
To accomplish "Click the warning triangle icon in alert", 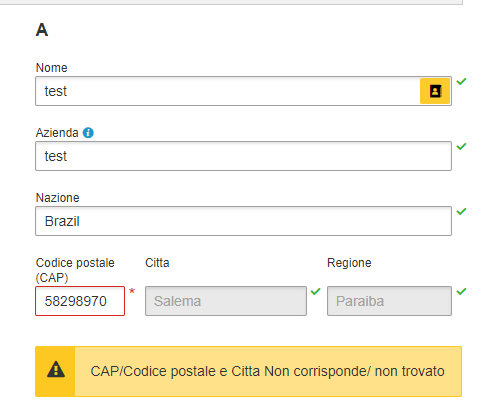I will [x=56, y=370].
